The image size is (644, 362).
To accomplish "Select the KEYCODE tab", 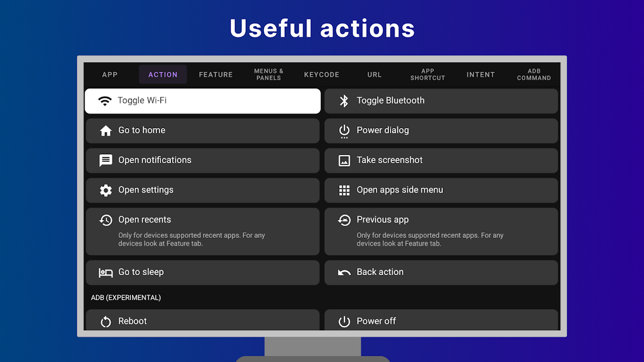I will 321,75.
